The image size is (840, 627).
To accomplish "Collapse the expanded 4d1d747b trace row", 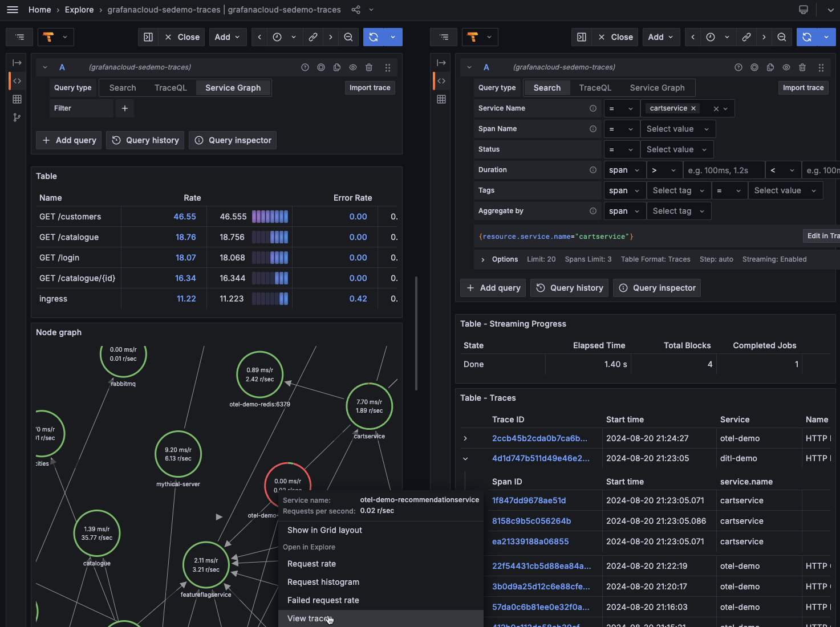I will pyautogui.click(x=465, y=458).
